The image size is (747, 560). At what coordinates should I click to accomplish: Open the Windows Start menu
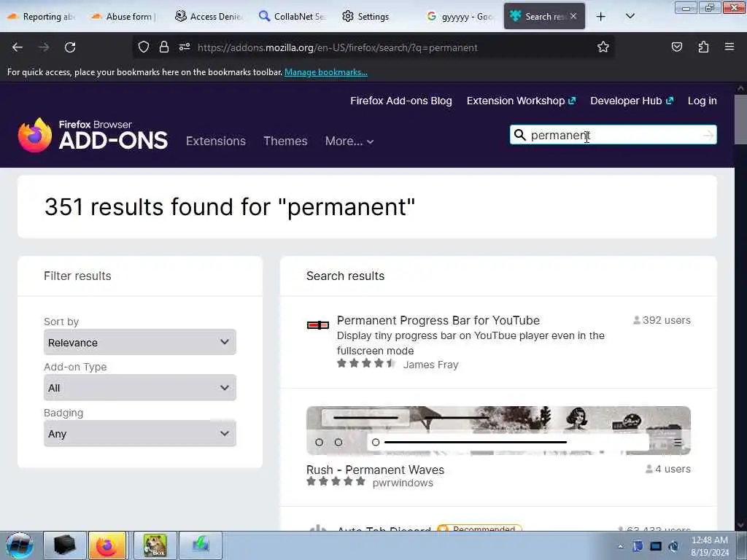click(20, 545)
